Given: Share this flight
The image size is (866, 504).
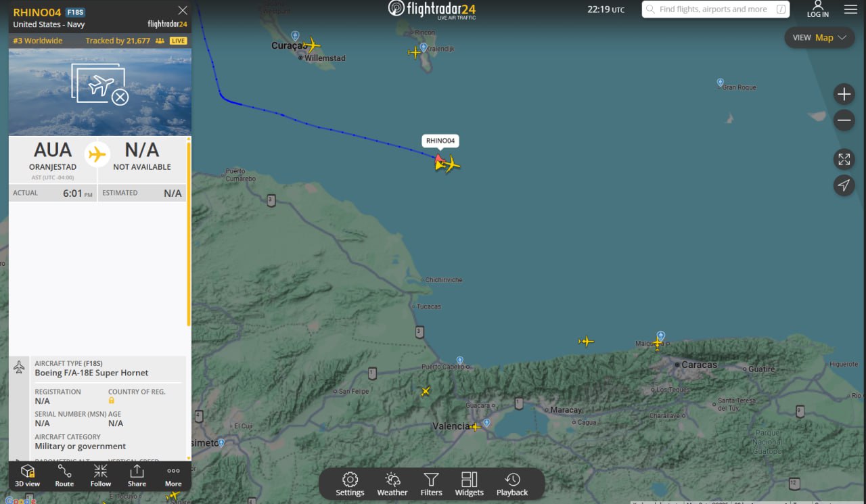Looking at the screenshot, I should (x=137, y=476).
